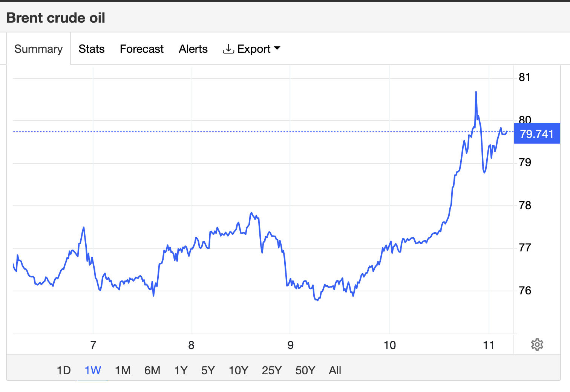Select the 1W time range
The image size is (570, 392).
click(x=93, y=371)
